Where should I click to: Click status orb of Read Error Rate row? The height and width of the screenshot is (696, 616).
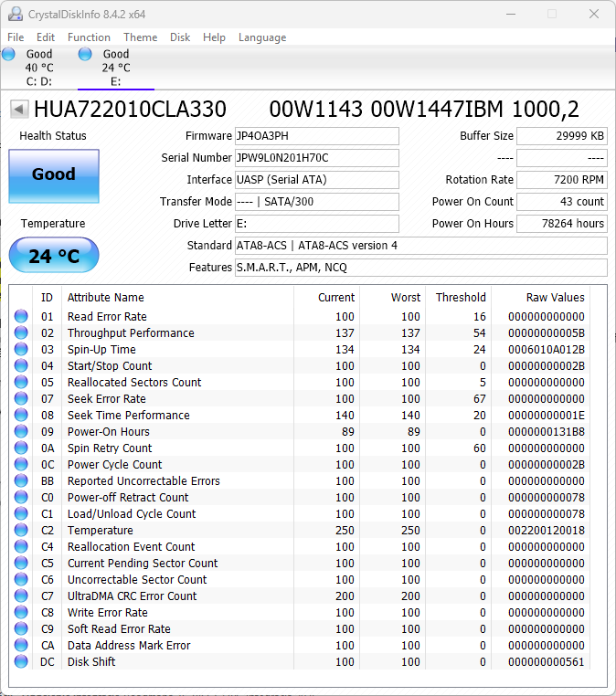21,316
